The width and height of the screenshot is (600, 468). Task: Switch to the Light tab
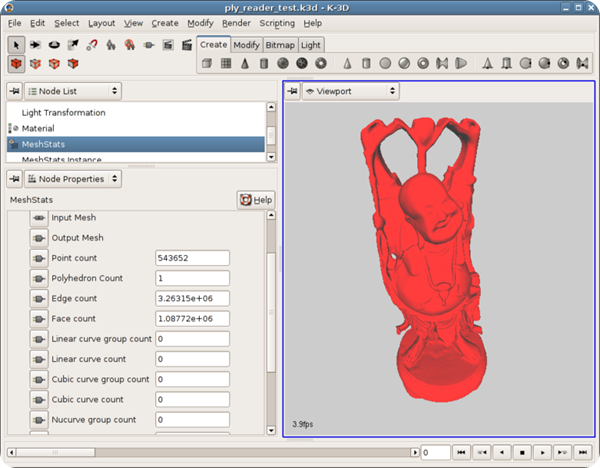311,45
